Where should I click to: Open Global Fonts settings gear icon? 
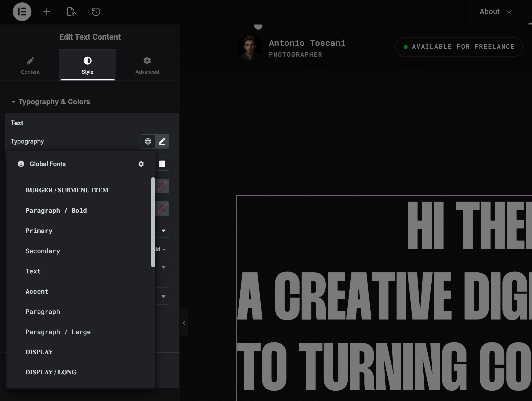(x=141, y=164)
